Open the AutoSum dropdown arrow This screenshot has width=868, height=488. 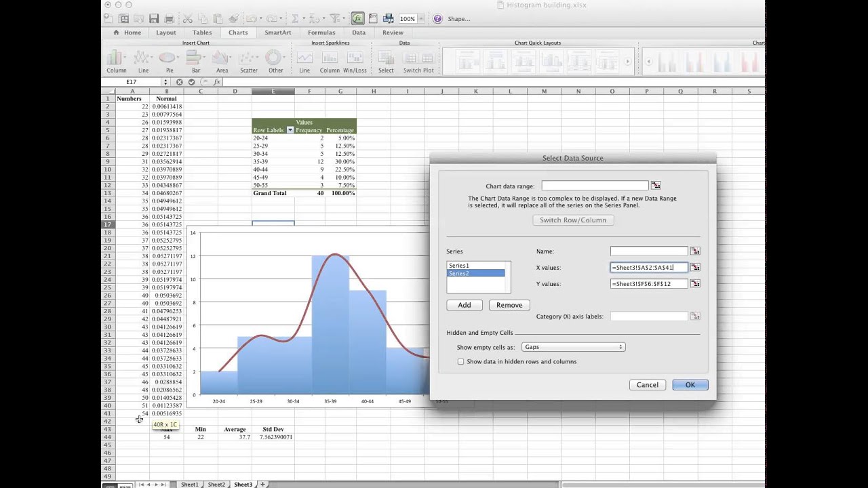(304, 18)
